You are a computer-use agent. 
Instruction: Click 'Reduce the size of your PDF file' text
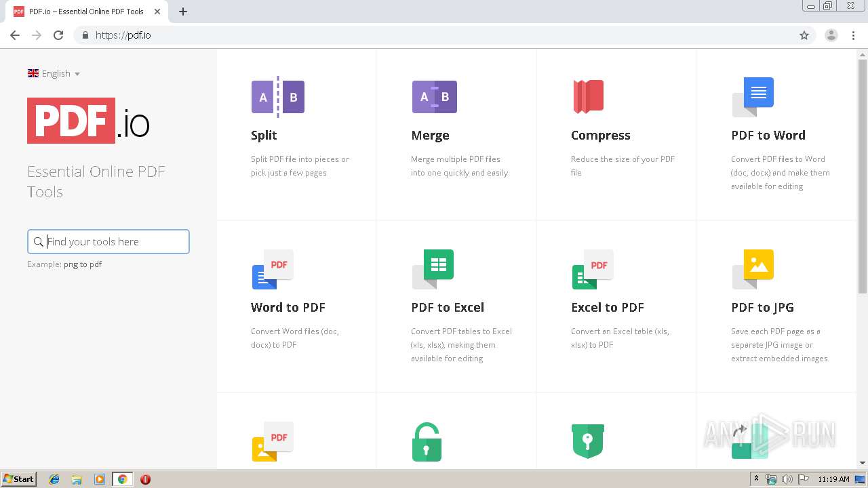[623, 166]
